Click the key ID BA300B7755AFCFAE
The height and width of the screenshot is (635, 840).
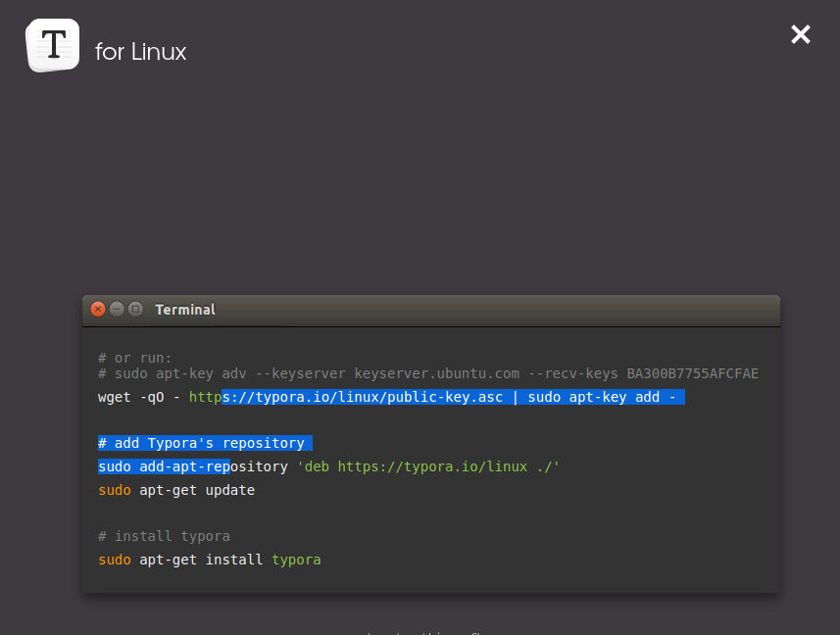[x=693, y=373]
